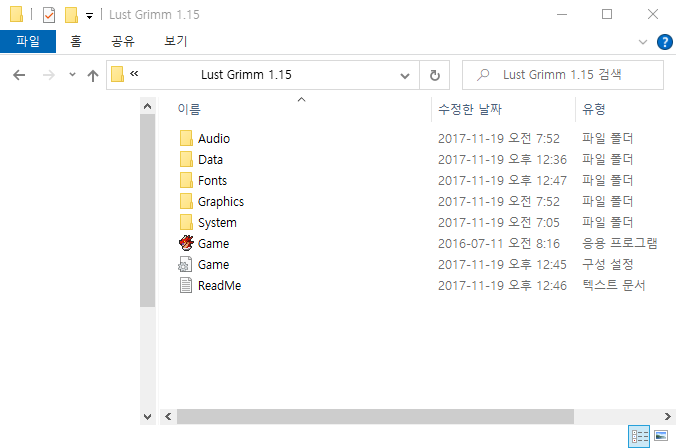The width and height of the screenshot is (676, 448).
Task: Click the blue Help question mark icon
Action: pos(664,42)
